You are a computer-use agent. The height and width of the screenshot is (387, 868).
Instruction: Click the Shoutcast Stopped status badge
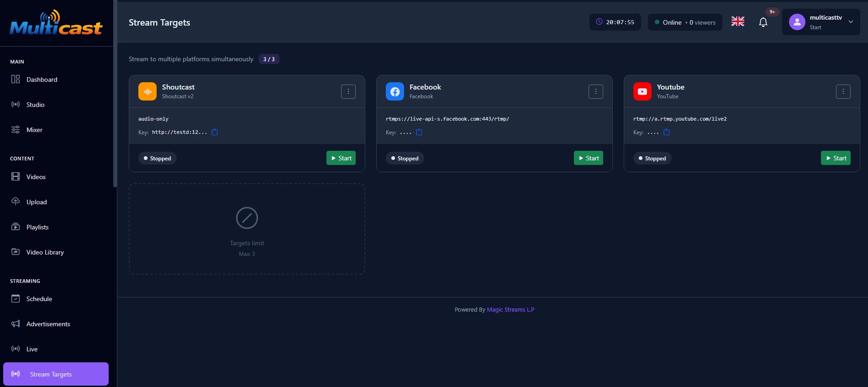coord(158,158)
